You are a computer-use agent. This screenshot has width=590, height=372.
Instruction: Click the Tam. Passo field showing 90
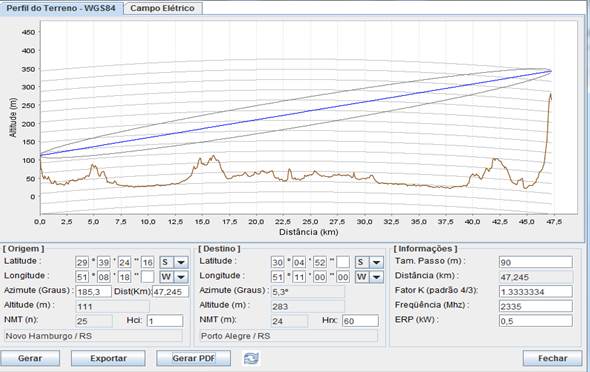[536, 262]
